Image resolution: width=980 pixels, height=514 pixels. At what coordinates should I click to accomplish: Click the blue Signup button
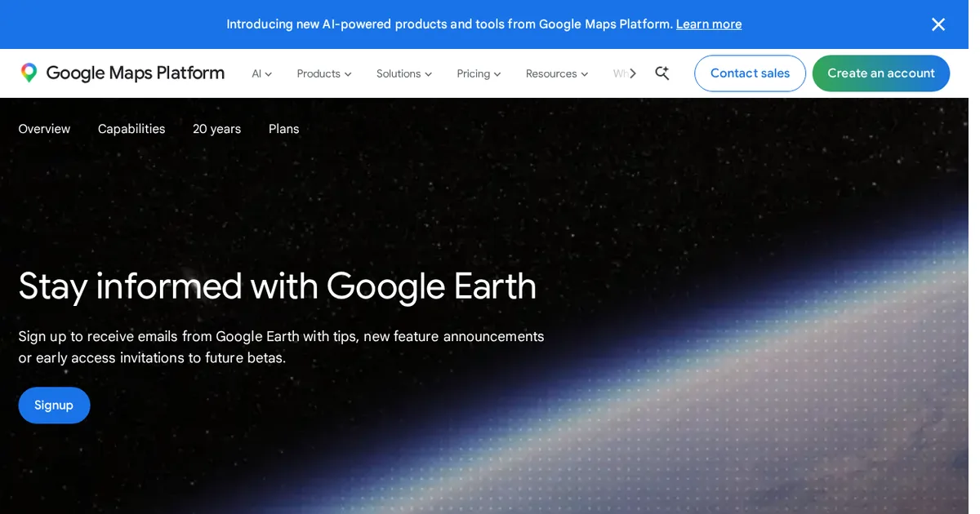tap(54, 405)
